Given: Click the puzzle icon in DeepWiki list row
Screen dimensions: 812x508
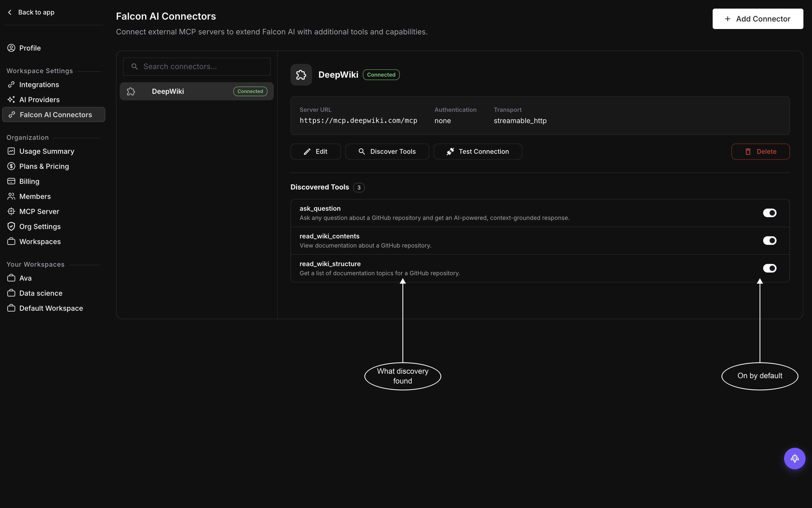Looking at the screenshot, I should click(131, 91).
